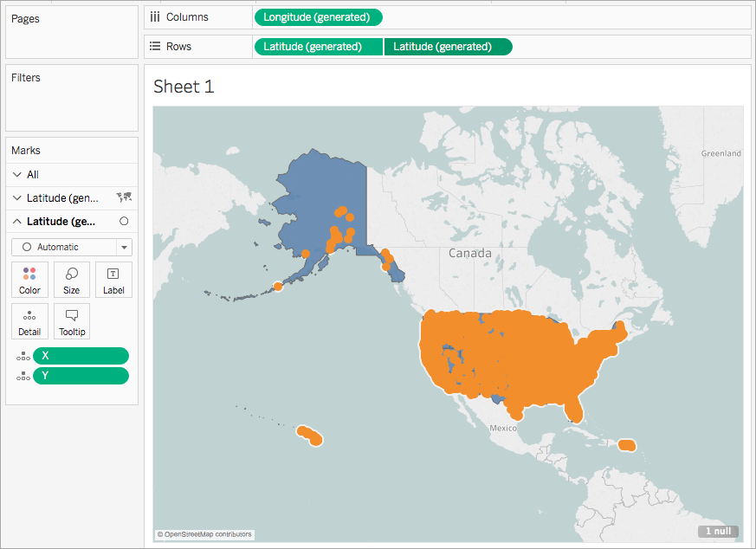Click the OpenStreetMap contributors attribution
This screenshot has width=756, height=549.
(x=204, y=534)
